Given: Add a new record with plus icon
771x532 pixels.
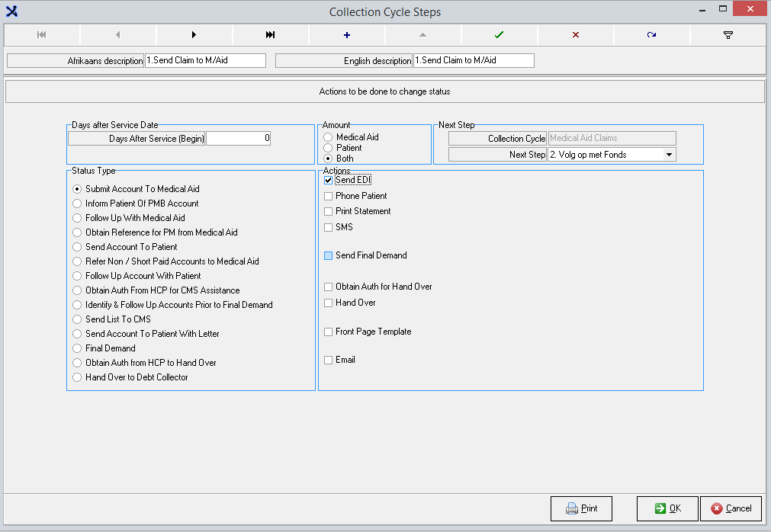Looking at the screenshot, I should click(346, 35).
